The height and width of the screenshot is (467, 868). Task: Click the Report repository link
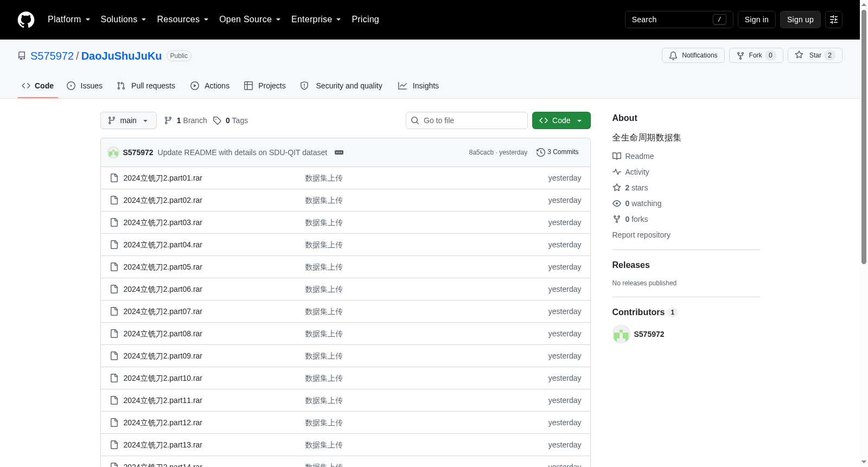641,235
